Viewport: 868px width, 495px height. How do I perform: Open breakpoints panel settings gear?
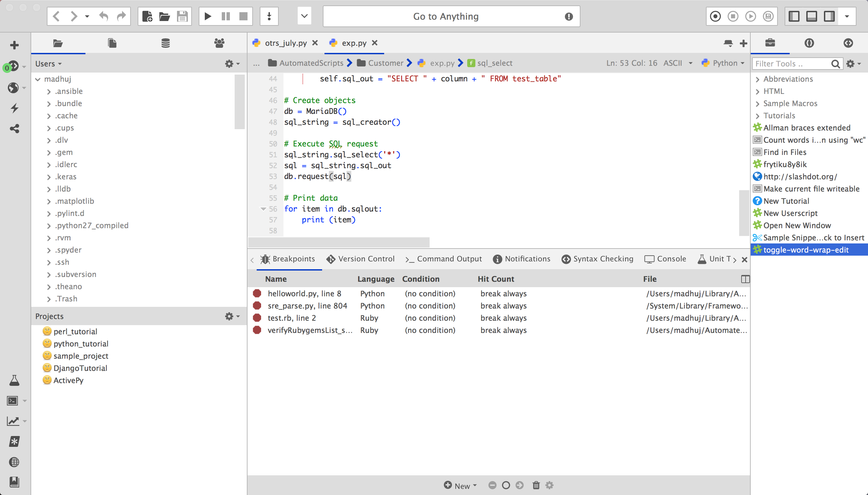(549, 486)
